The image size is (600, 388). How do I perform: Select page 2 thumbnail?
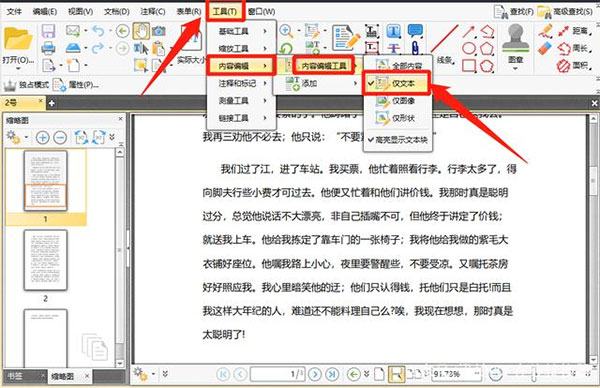pyautogui.click(x=46, y=260)
